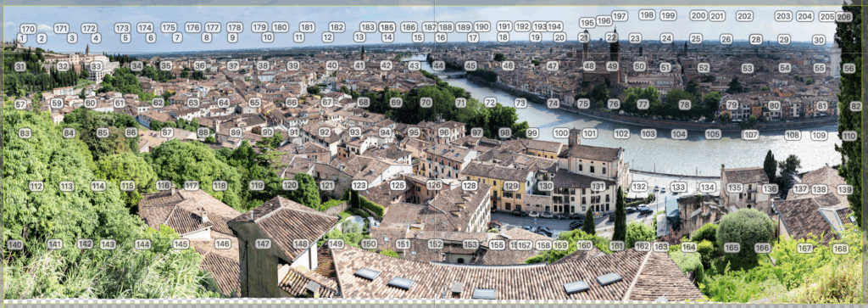
Task: Select control point marker 108
Action: coord(793,135)
